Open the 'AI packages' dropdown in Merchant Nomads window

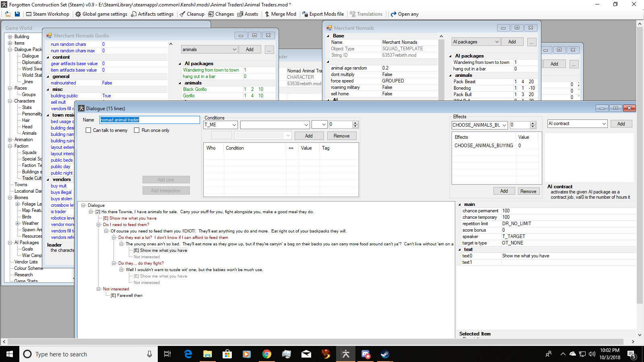[x=476, y=42]
